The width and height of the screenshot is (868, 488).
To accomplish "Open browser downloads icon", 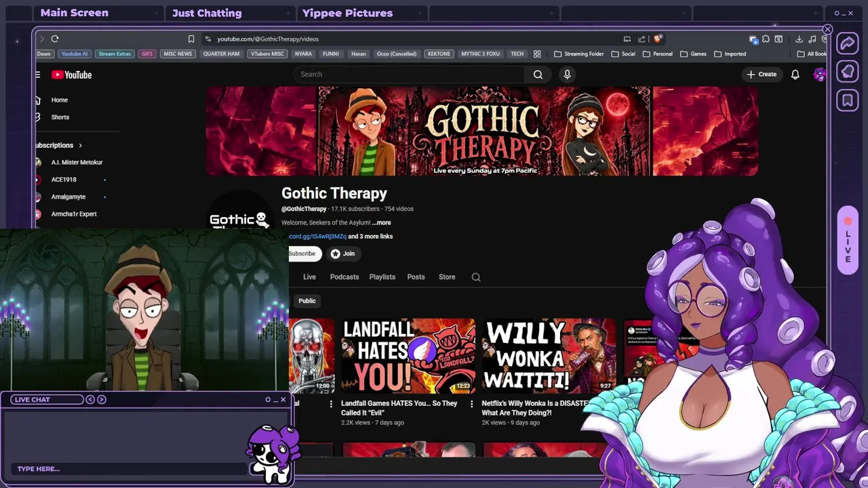I will [799, 39].
